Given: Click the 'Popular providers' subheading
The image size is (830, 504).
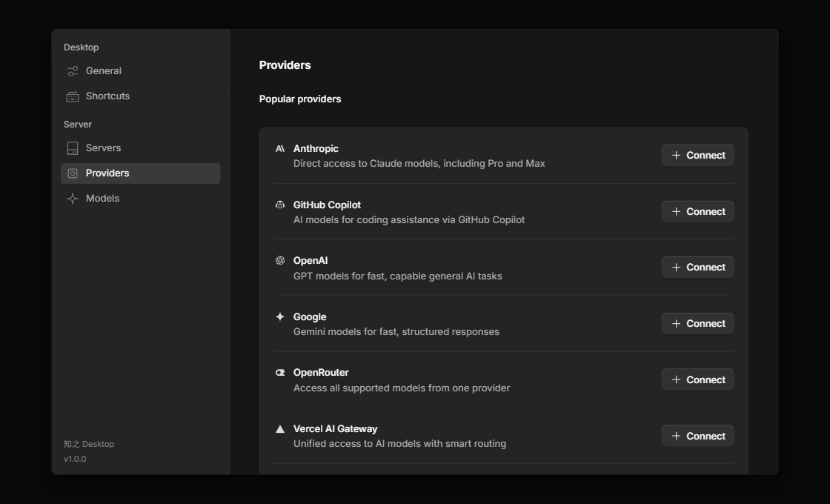Looking at the screenshot, I should 300,99.
